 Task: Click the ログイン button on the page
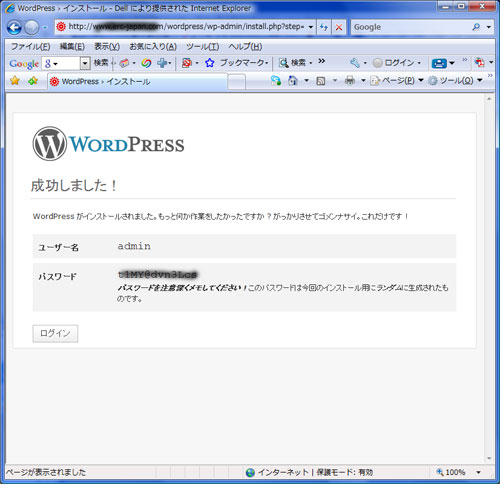pyautogui.click(x=55, y=333)
